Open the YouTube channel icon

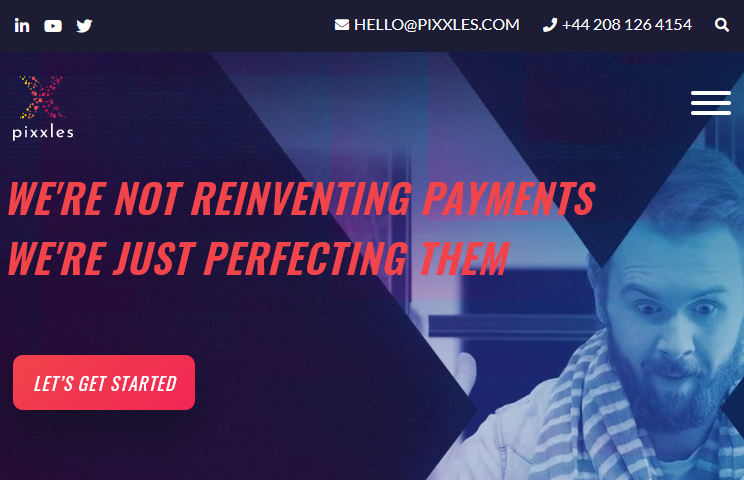click(53, 26)
